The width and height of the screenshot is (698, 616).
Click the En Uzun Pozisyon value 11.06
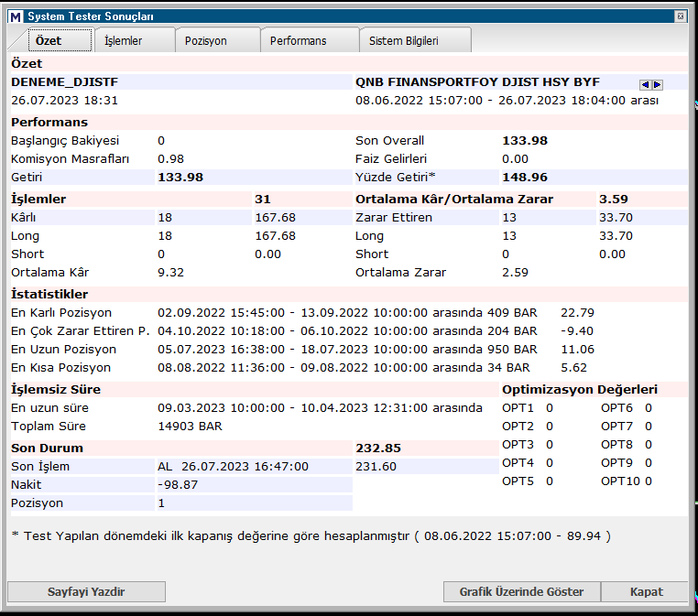(577, 349)
